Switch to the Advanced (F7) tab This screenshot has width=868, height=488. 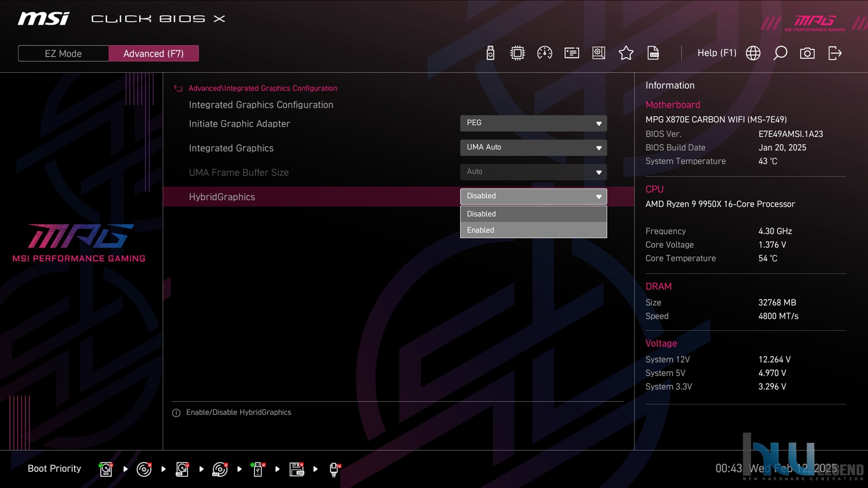[154, 54]
